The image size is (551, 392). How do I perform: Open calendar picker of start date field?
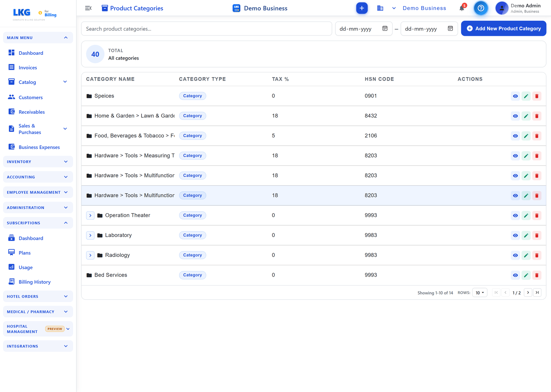click(x=385, y=29)
